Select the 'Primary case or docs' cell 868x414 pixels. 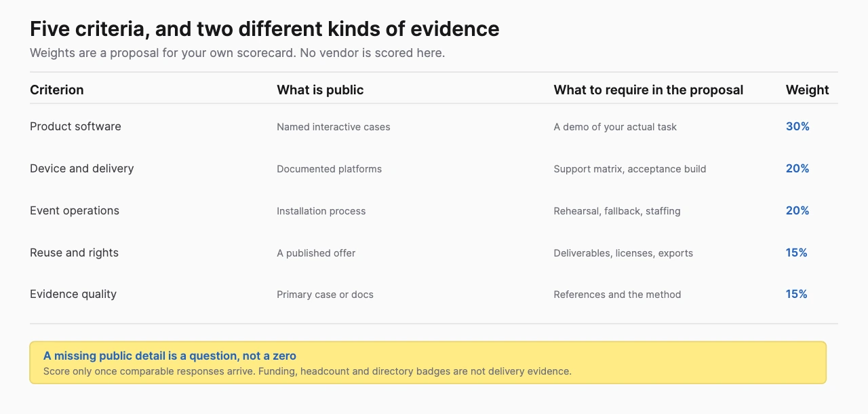pyautogui.click(x=325, y=295)
